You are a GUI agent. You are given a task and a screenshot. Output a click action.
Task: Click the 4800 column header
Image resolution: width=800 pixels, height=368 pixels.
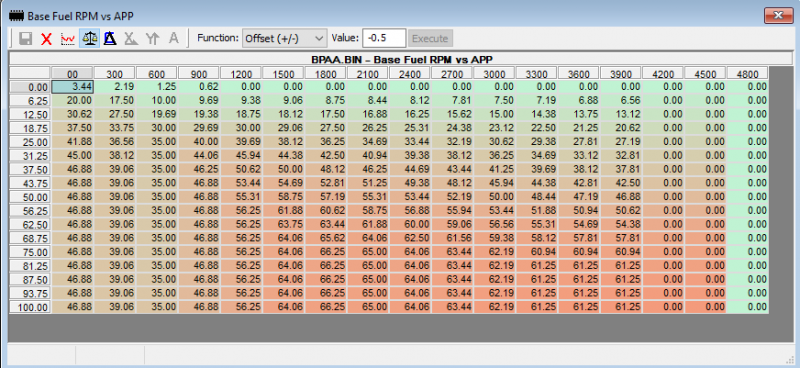[747, 73]
